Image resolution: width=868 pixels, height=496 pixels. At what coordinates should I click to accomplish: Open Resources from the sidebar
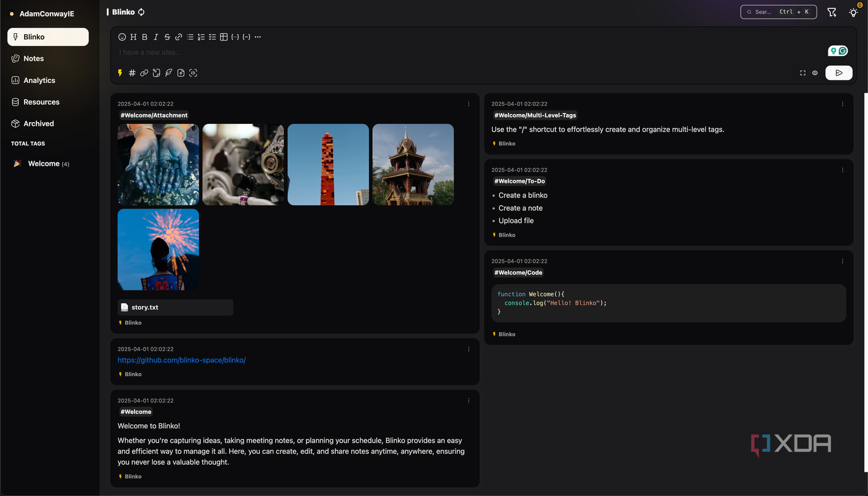click(x=48, y=102)
